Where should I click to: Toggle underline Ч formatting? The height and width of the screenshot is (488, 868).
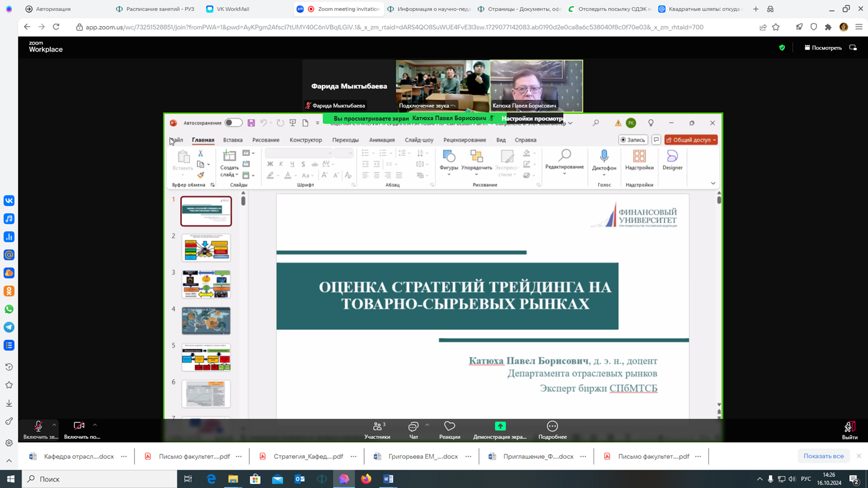click(x=292, y=164)
